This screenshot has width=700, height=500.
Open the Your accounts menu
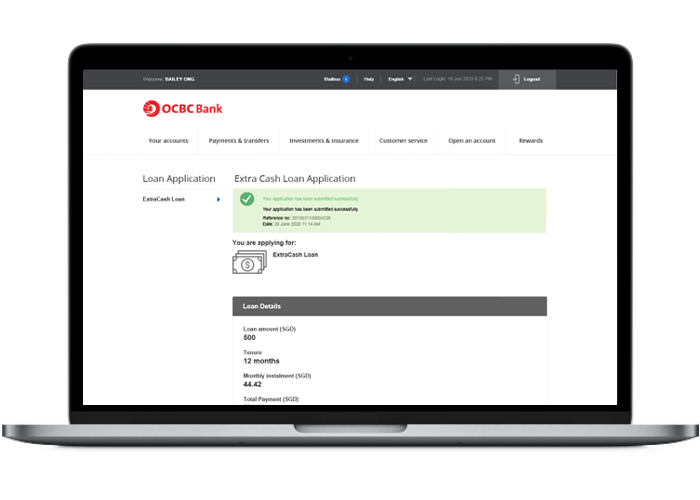point(168,141)
